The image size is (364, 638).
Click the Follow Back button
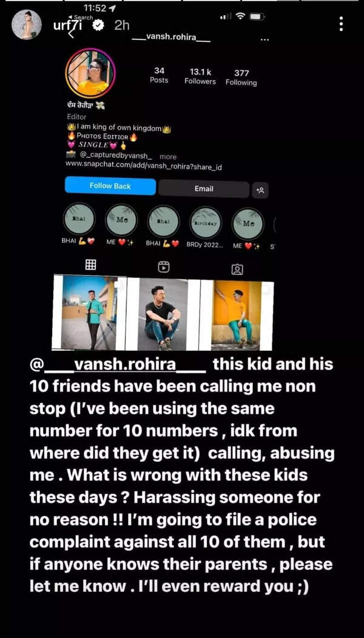pos(110,186)
